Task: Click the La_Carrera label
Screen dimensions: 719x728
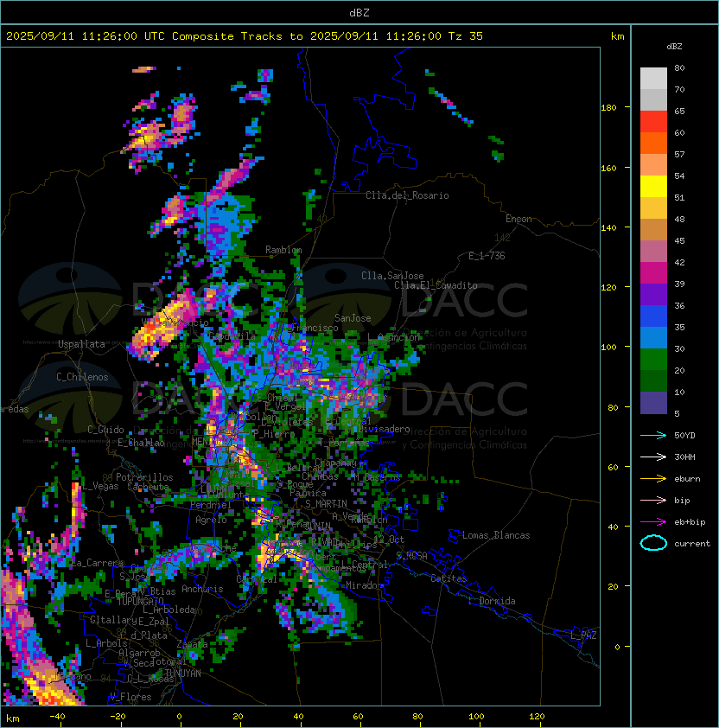Action: (x=98, y=563)
